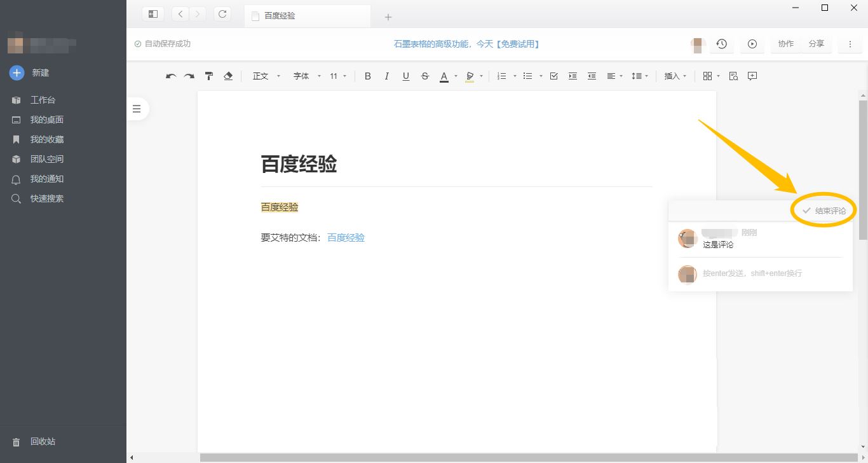Open the bulleted list style dropdown
This screenshot has height=463, width=868.
coord(541,76)
